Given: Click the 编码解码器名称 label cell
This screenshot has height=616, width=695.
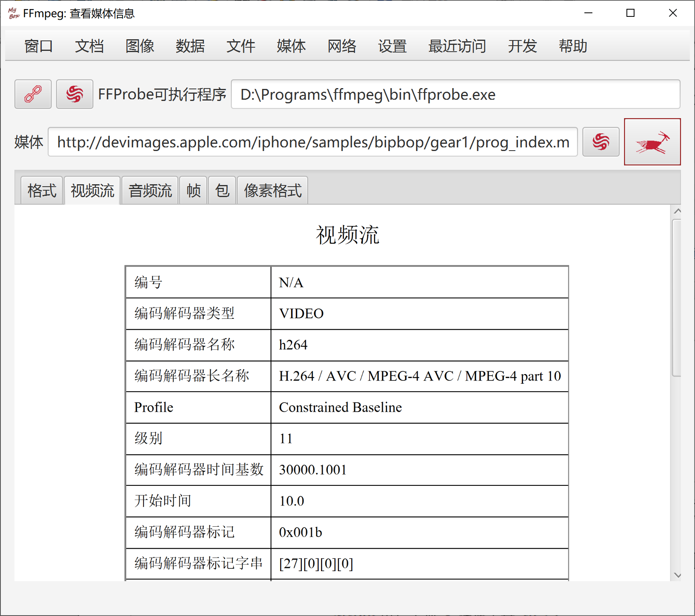Looking at the screenshot, I should click(198, 345).
